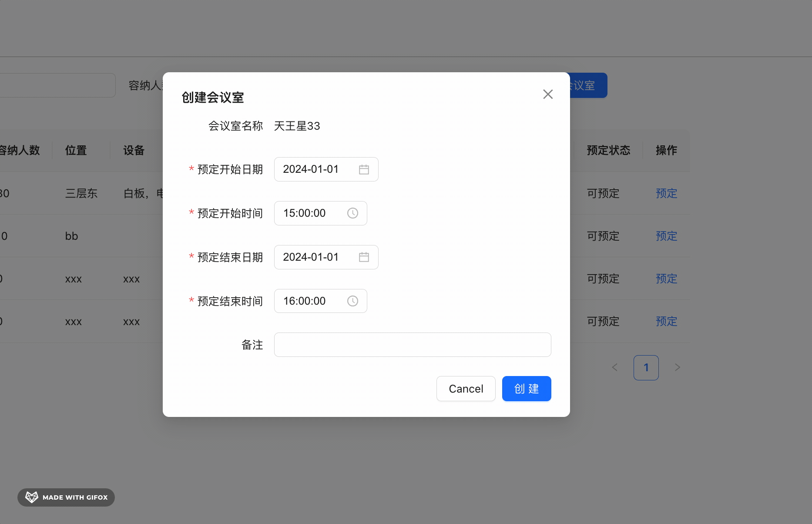This screenshot has width=812, height=524.
Task: Close the 创建会议室 dialog with X icon
Action: [548, 94]
